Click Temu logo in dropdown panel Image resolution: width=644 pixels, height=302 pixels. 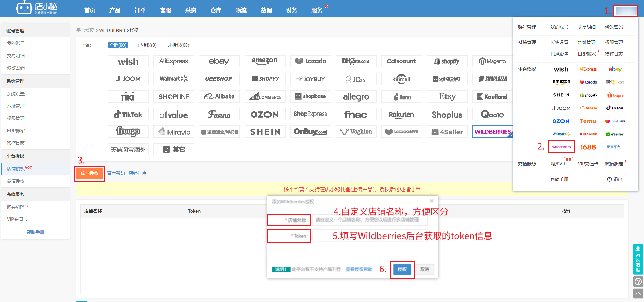coord(588,121)
